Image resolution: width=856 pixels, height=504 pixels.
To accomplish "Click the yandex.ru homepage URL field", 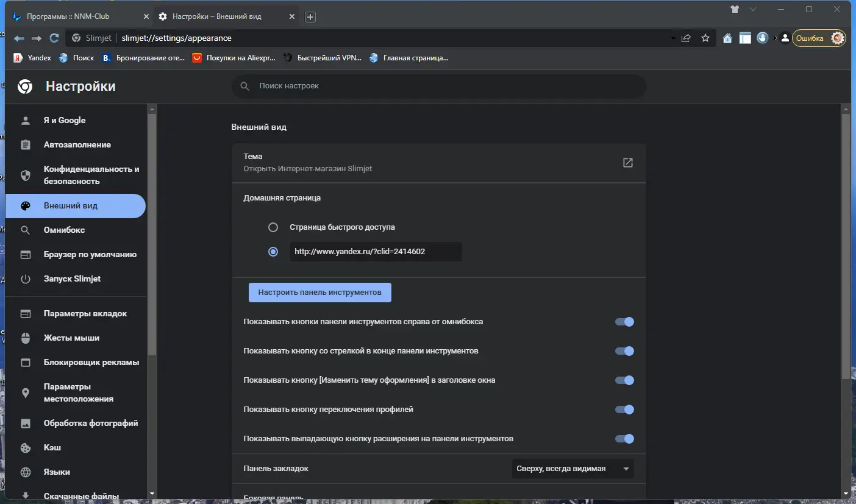I will click(376, 252).
